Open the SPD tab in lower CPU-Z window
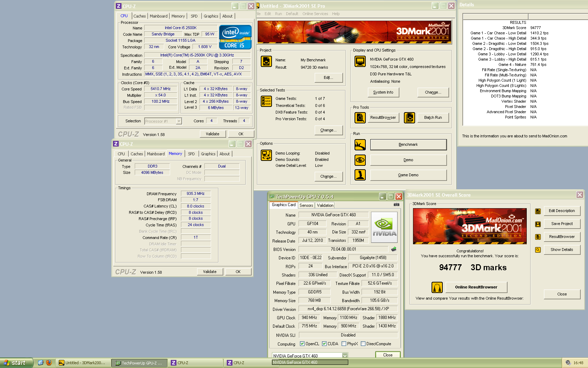Viewport: 588px width, 368px height. coord(191,154)
